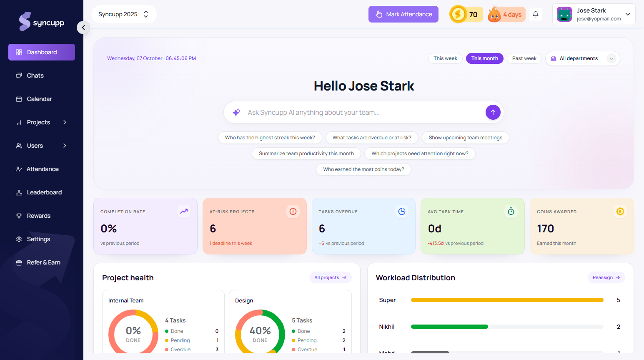Select the Past week filter

524,58
